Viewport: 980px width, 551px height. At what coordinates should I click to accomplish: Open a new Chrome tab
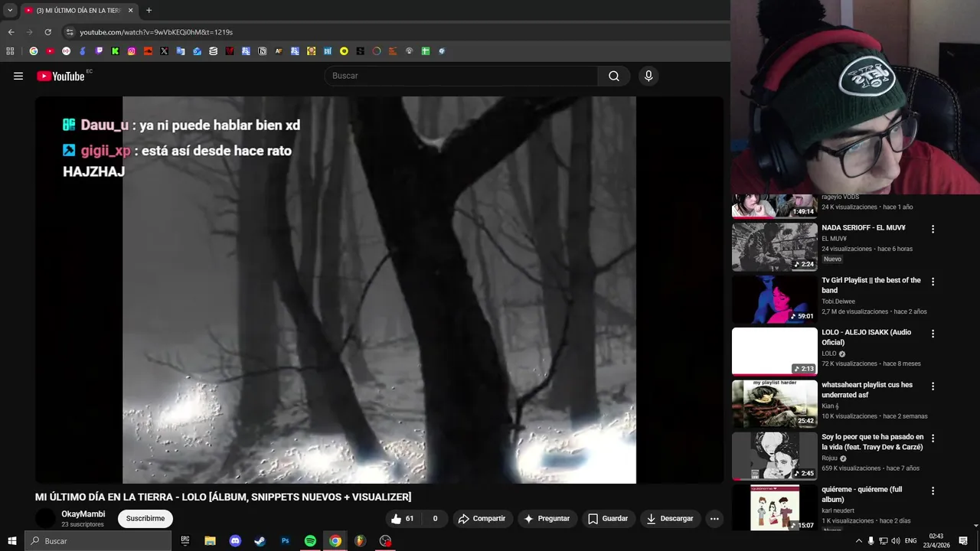click(x=149, y=10)
